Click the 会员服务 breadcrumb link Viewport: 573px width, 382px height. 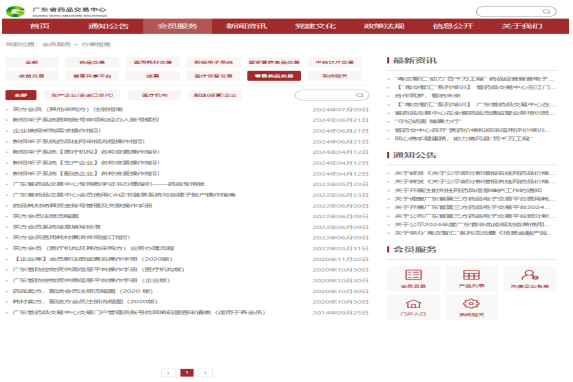tap(56, 44)
